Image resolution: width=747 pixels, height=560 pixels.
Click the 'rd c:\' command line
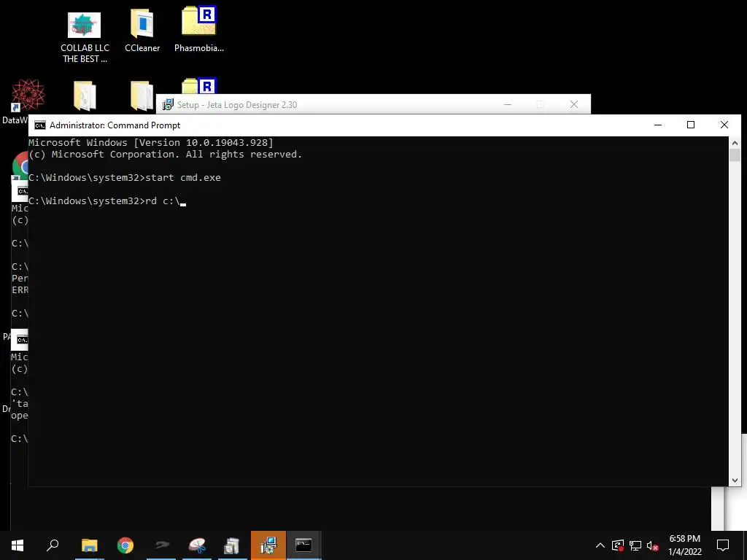pyautogui.click(x=107, y=201)
